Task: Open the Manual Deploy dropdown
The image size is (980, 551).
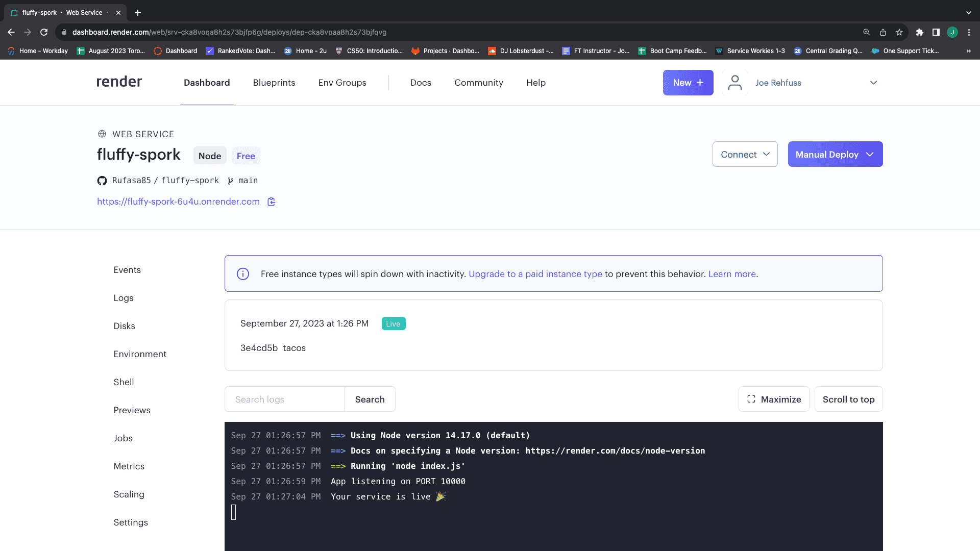Action: tap(835, 154)
